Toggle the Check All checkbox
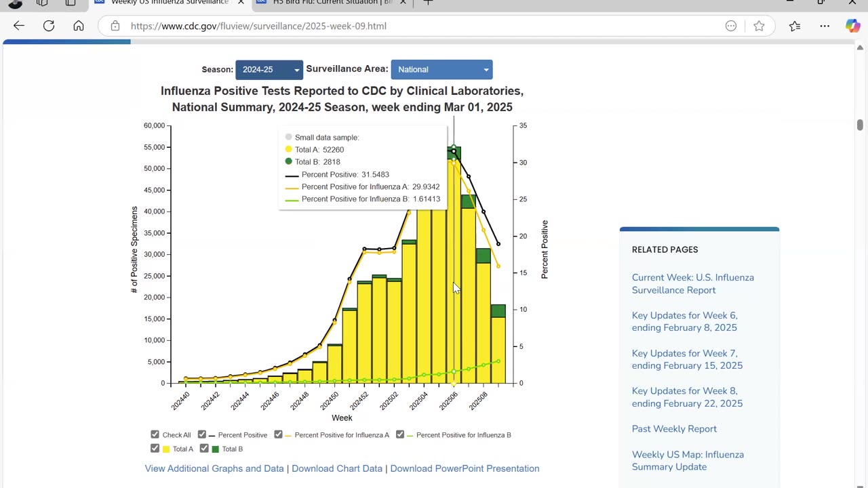This screenshot has width=868, height=488. (x=155, y=434)
